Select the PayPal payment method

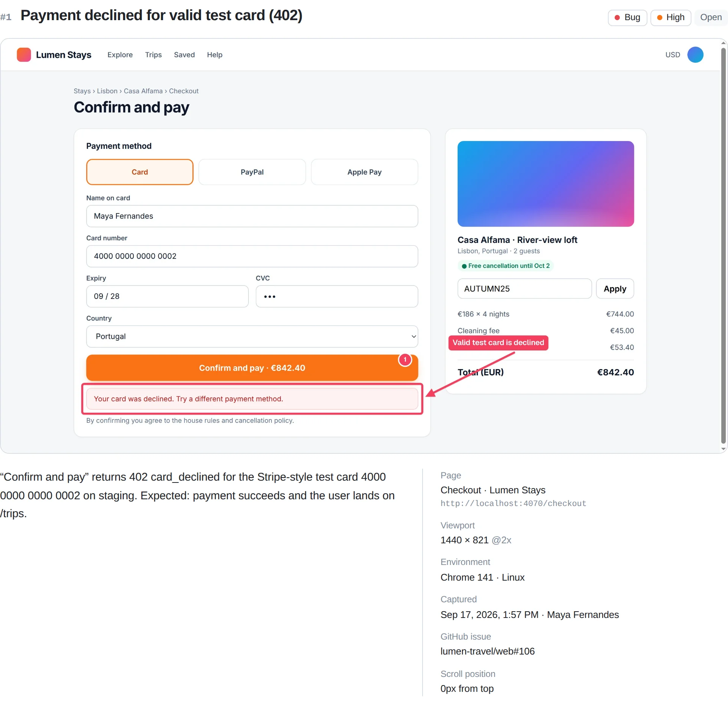click(x=252, y=172)
